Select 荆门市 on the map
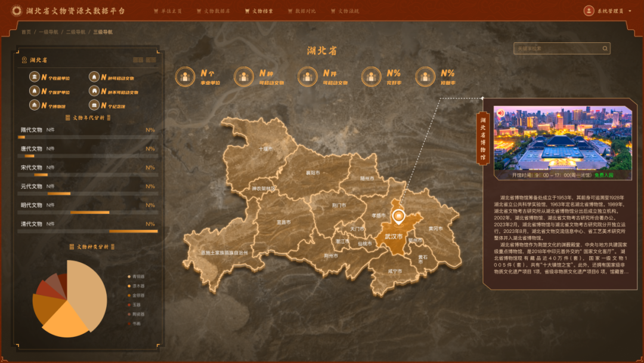The height and width of the screenshot is (363, 644). (x=339, y=205)
